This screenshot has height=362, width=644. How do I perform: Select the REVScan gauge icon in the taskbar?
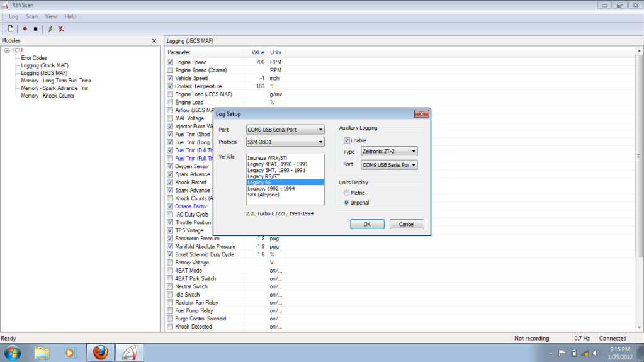(x=130, y=353)
